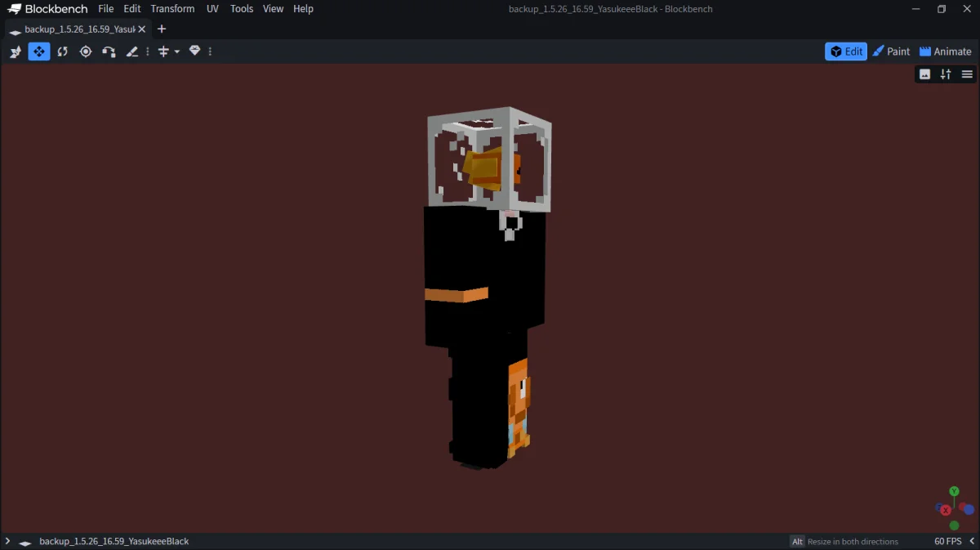
Task: Select the Rotate tool
Action: [x=62, y=51]
